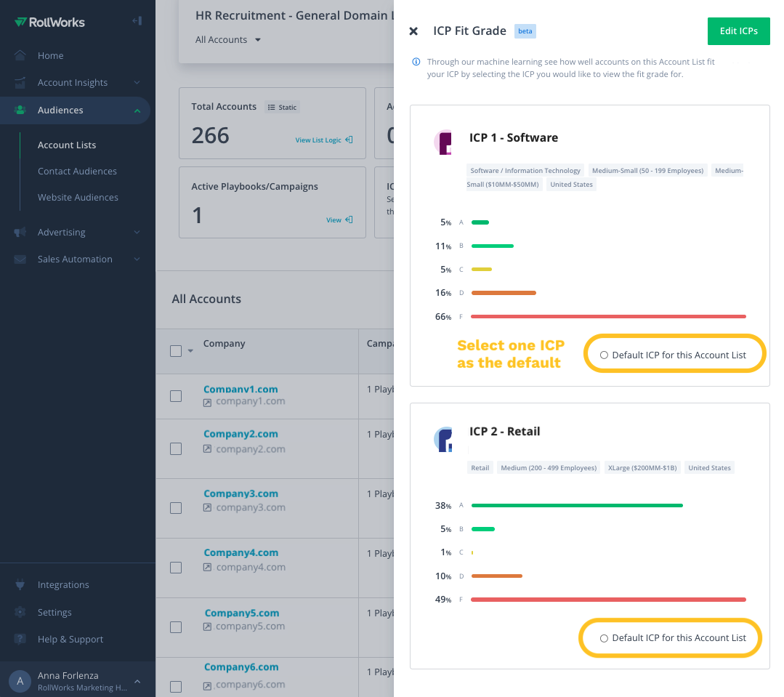Viewport: 784px width, 697px height.
Task: Open Company2.com from the accounts table
Action: (241, 434)
